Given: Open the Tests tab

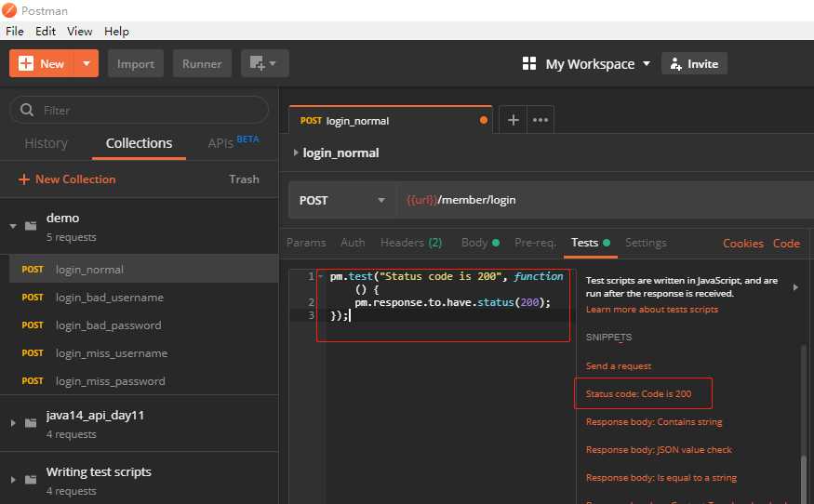Looking at the screenshot, I should pos(590,243).
